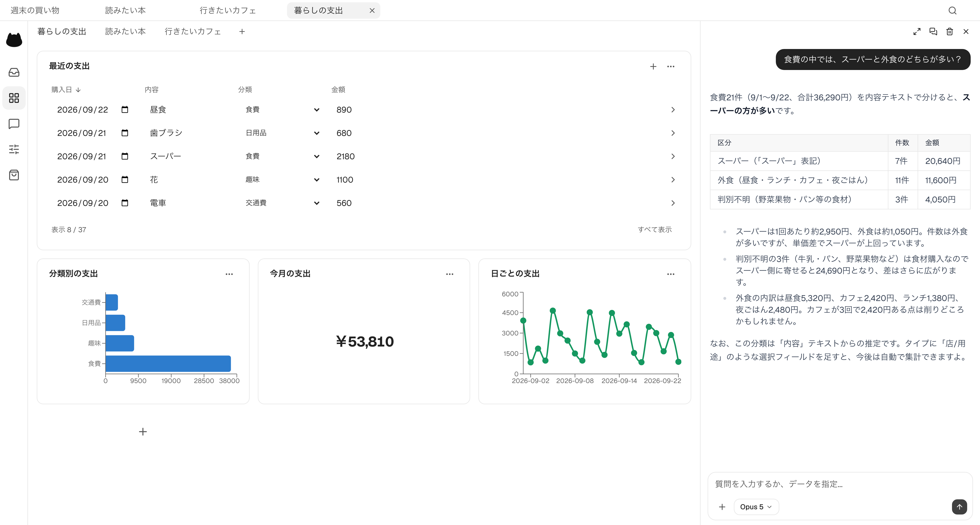Sort by the 購入日 column header

coord(66,90)
